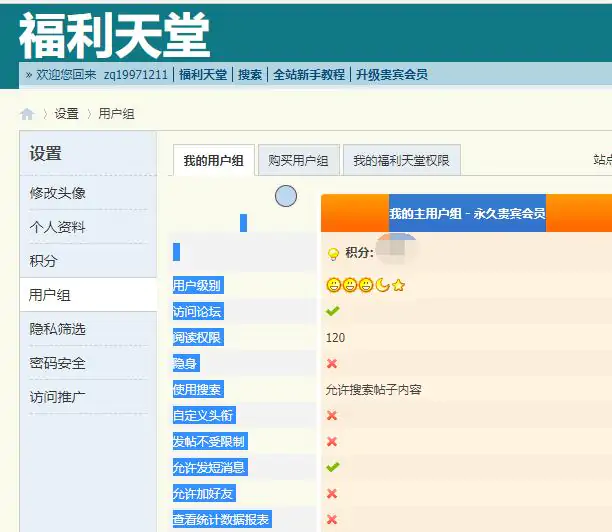Open 访问推广 in settings sidebar
612x532 pixels.
(x=58, y=397)
